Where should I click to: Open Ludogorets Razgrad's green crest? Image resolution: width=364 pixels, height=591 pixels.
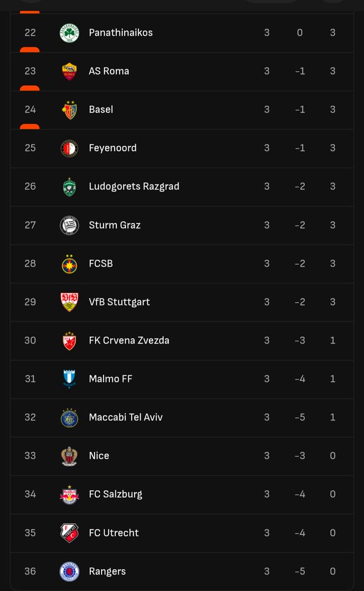click(x=69, y=187)
